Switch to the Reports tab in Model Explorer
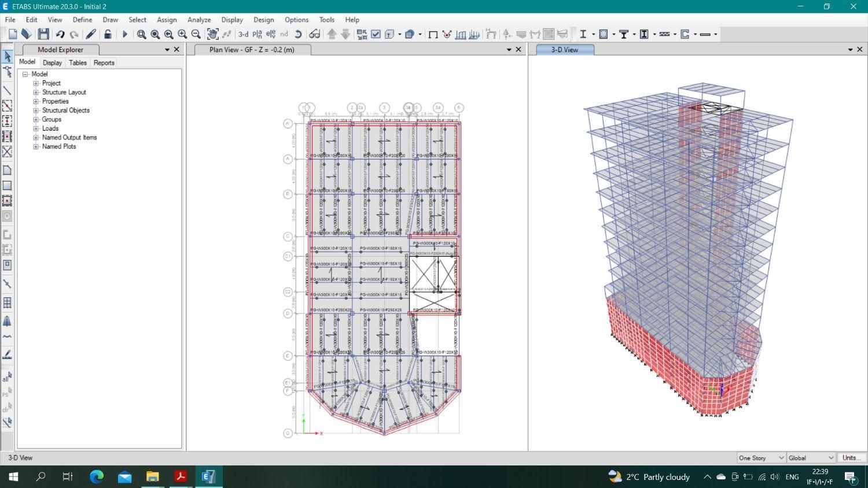The image size is (868, 488). pos(104,62)
